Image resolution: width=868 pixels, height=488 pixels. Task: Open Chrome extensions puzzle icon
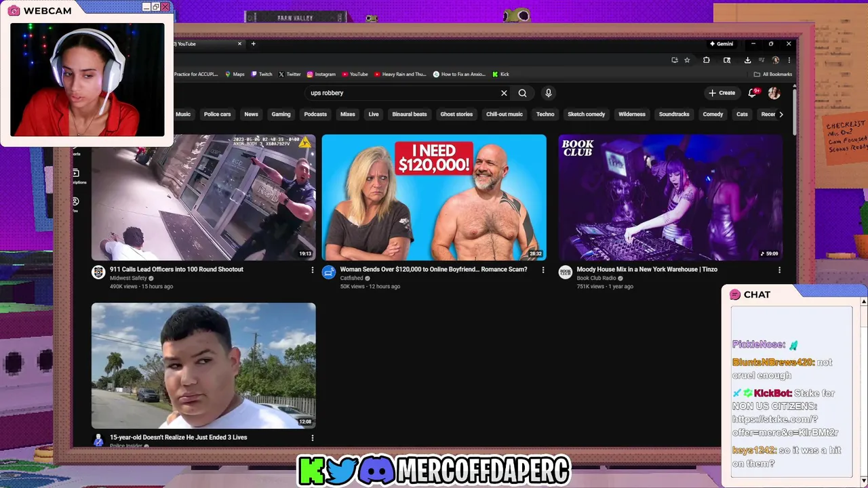click(706, 60)
